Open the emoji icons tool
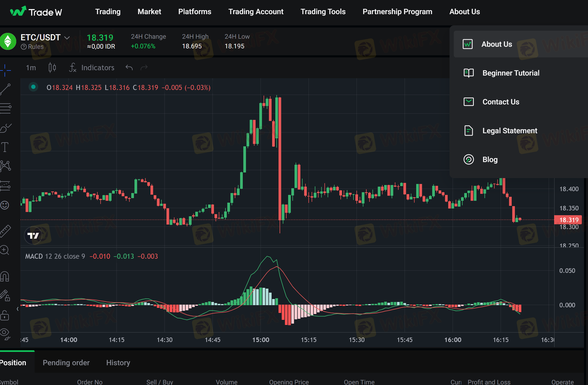This screenshot has width=588, height=385. (5, 205)
